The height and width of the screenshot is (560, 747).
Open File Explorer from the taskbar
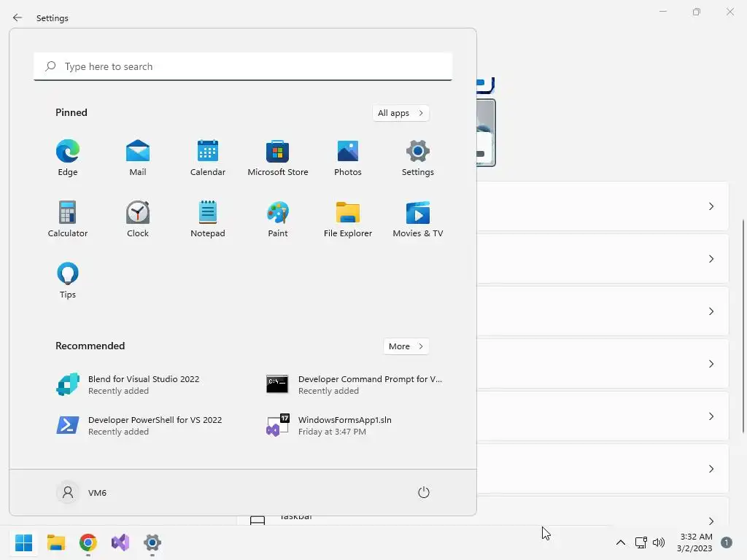pos(56,542)
